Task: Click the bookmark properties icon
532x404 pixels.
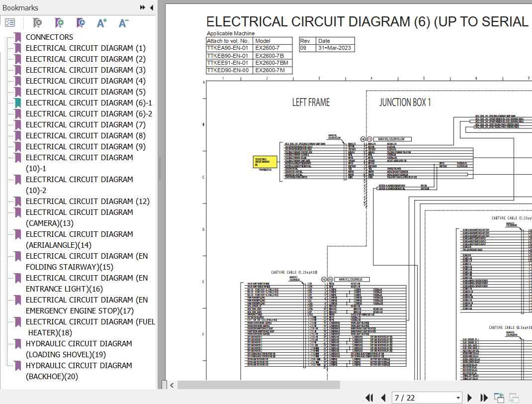Action: (x=81, y=23)
